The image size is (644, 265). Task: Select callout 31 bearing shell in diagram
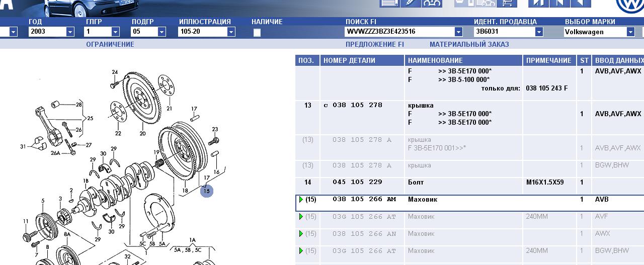23,147
